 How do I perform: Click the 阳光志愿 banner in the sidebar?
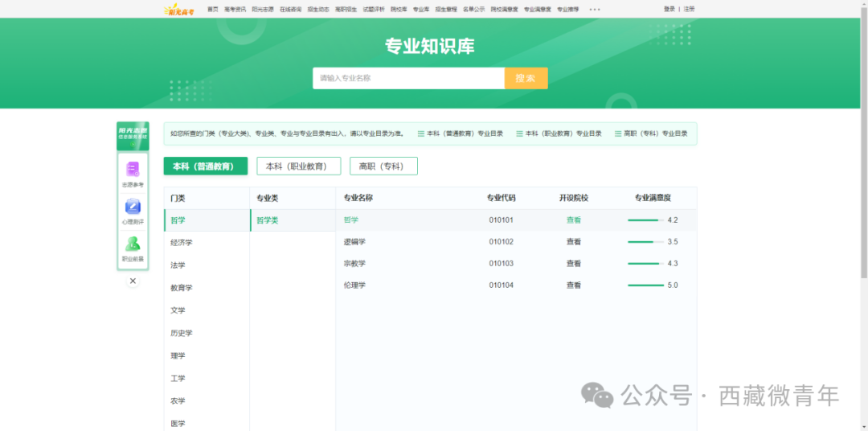pos(133,136)
